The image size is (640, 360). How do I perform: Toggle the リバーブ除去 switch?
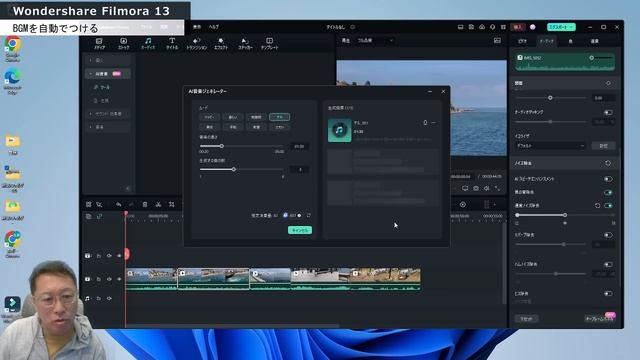coord(608,235)
